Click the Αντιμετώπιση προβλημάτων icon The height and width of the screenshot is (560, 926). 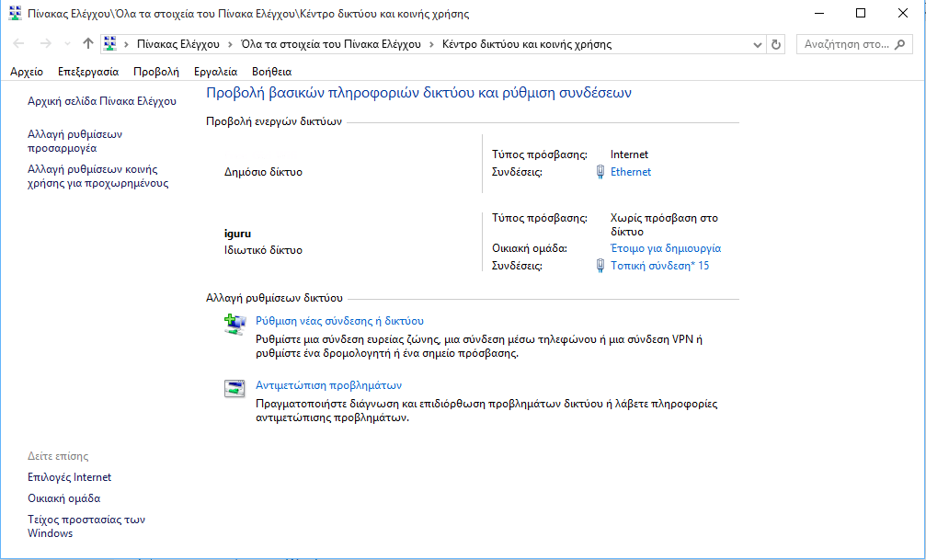(x=235, y=388)
